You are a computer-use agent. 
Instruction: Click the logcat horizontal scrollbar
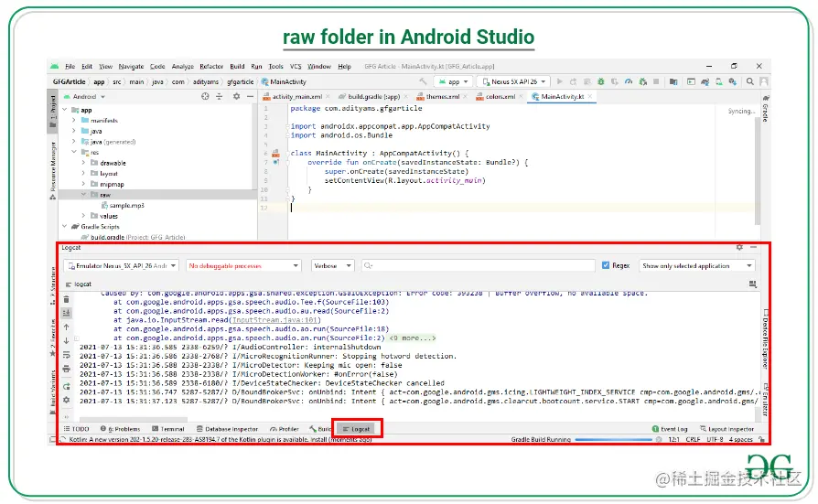[133, 419]
